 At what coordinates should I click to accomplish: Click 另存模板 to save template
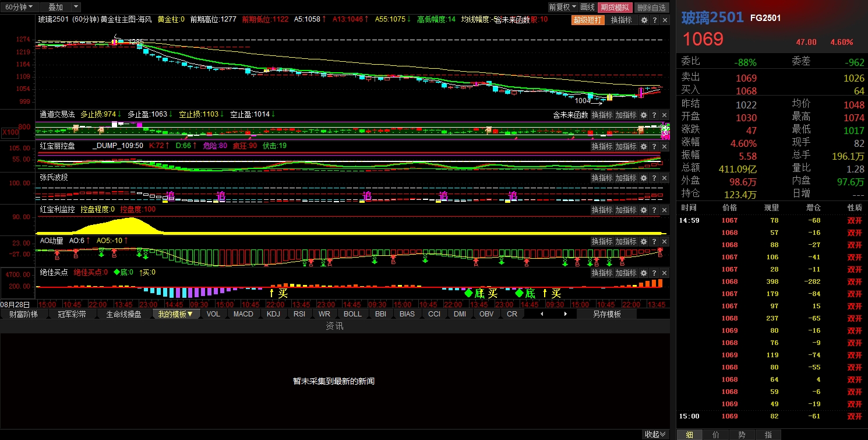pyautogui.click(x=607, y=314)
